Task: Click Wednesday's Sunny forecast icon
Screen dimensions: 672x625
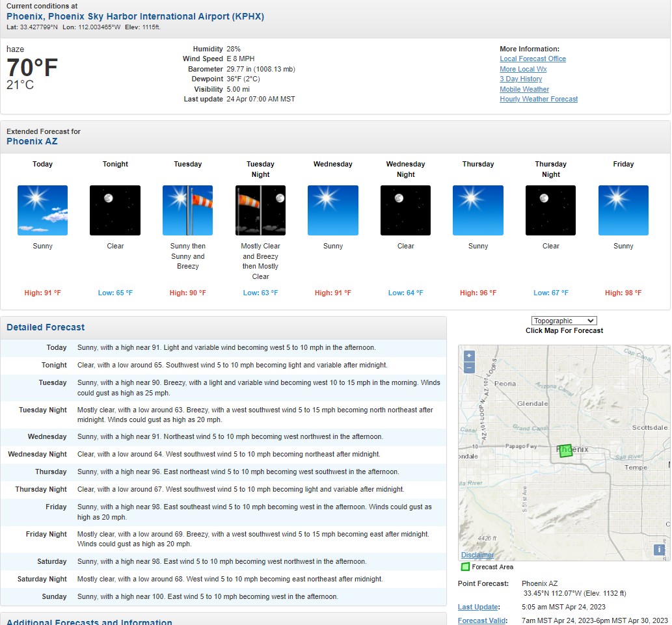Action: (332, 209)
